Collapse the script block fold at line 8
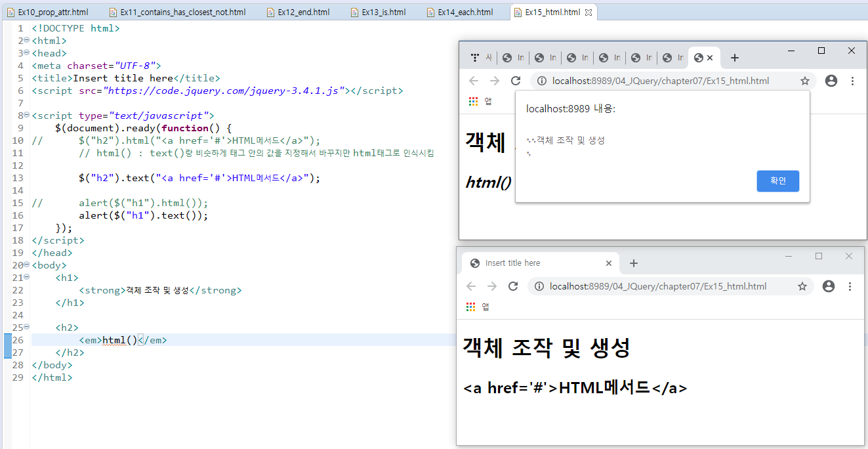The width and height of the screenshot is (868, 449). click(26, 116)
